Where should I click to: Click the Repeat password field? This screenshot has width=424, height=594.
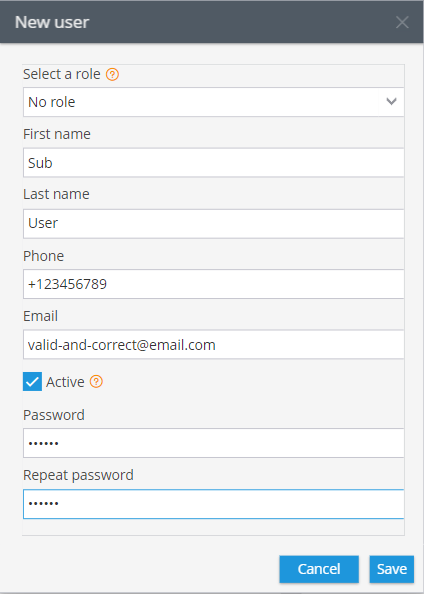click(214, 504)
